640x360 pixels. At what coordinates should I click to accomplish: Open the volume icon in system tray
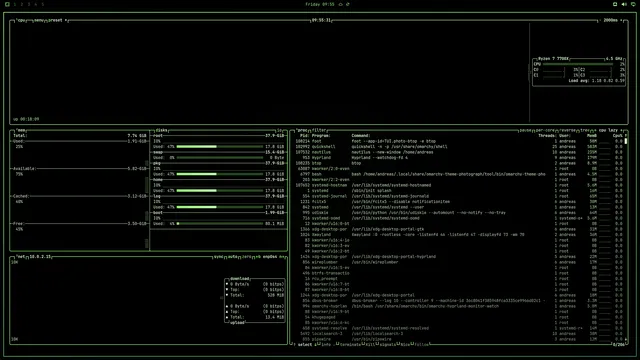624,4
